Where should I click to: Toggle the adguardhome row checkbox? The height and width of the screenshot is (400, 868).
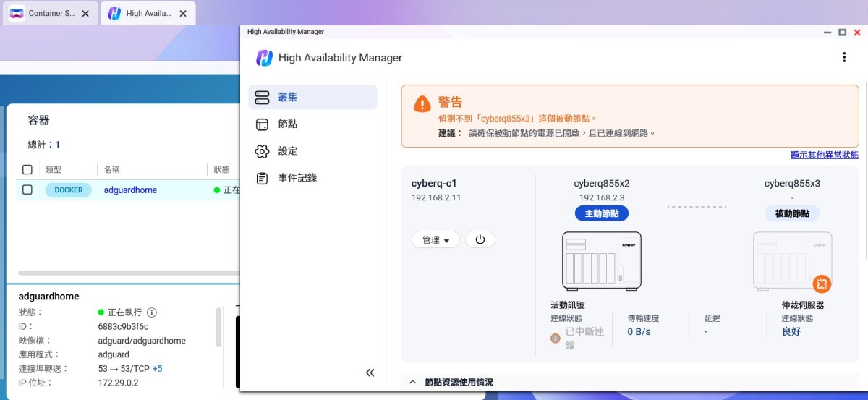coord(27,190)
